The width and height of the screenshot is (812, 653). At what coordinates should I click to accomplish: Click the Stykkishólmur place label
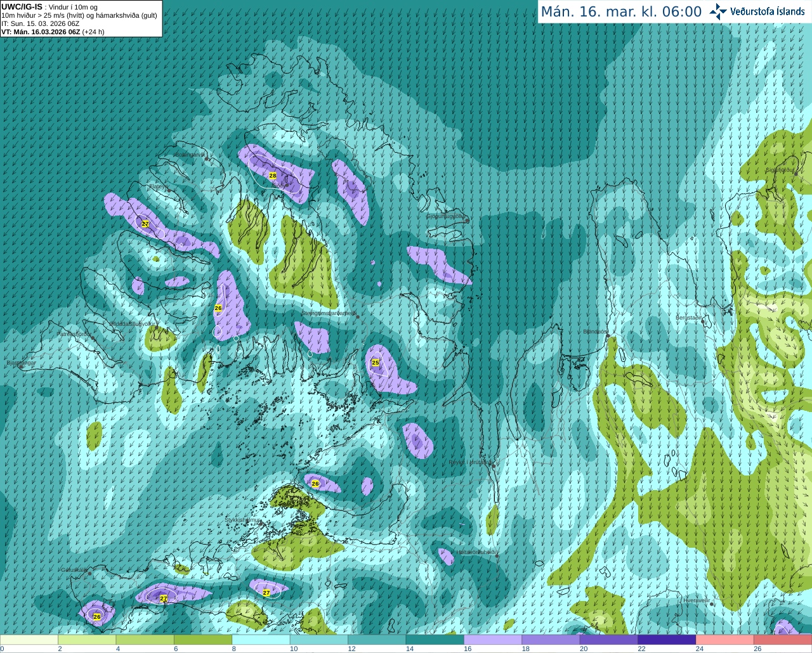243,520
